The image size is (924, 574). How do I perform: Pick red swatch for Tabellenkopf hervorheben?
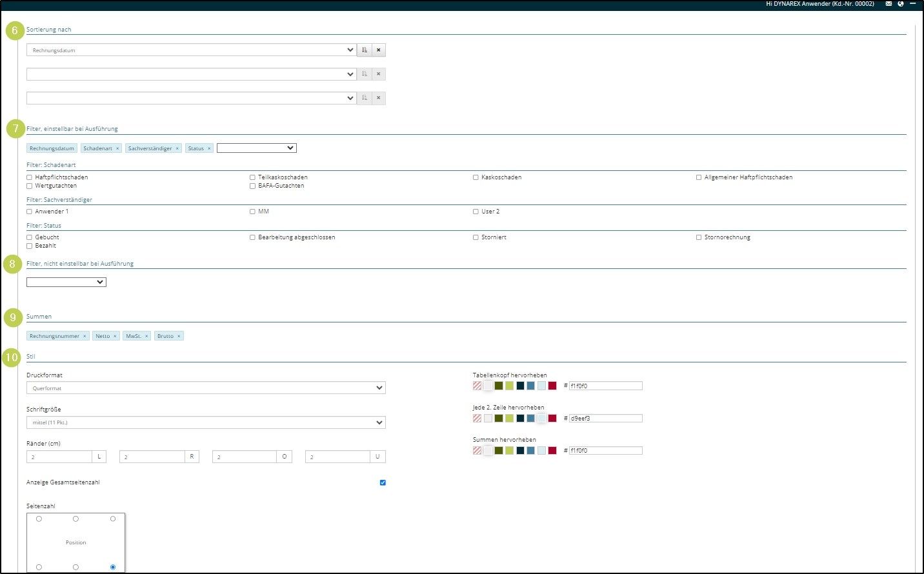point(552,386)
